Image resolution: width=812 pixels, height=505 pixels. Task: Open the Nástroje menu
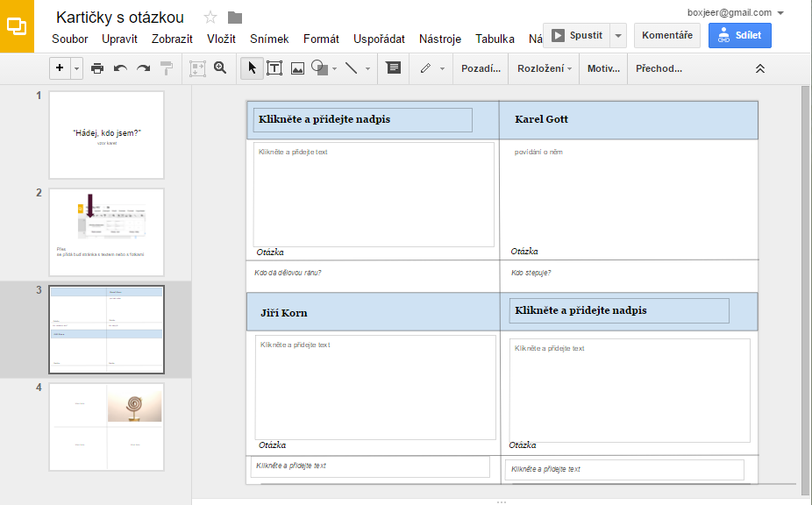440,39
